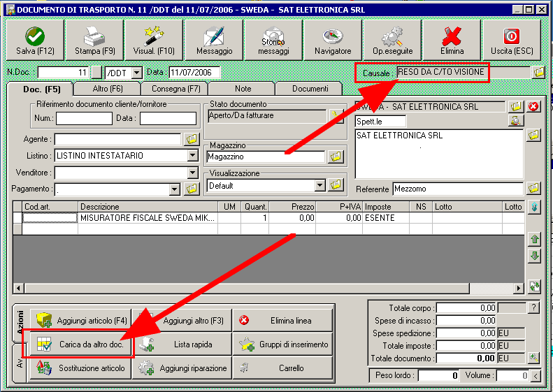The image size is (553, 392).
Task: Click the Descrizione column header
Action: coord(148,207)
